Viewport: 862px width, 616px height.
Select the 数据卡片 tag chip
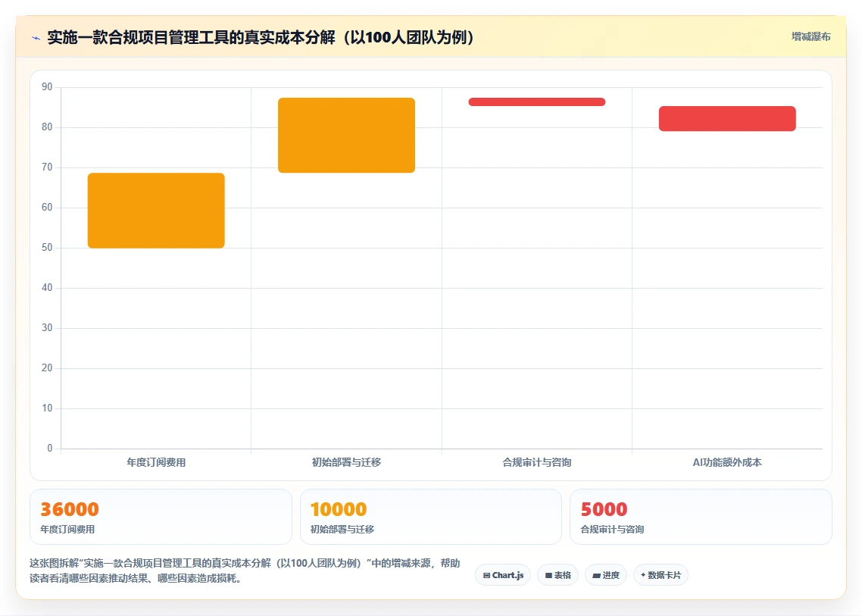(661, 575)
